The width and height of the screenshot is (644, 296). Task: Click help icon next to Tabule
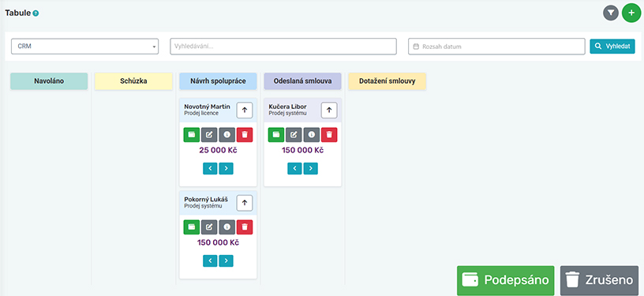[36, 13]
